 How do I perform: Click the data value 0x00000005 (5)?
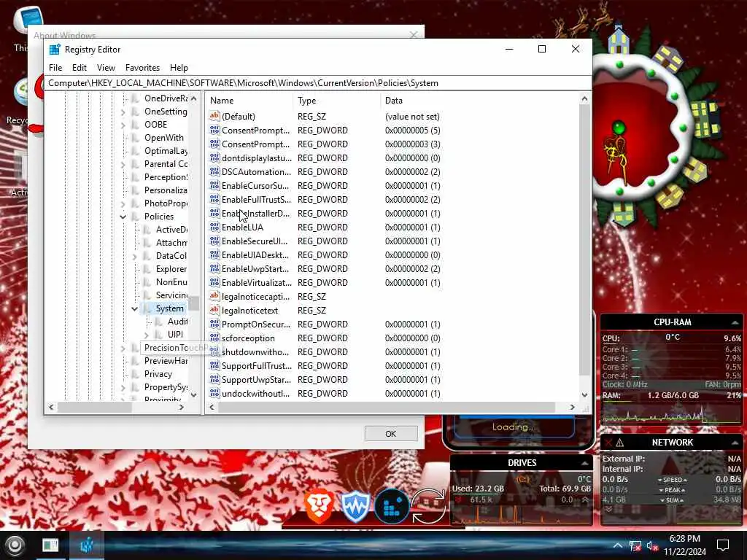413,130
